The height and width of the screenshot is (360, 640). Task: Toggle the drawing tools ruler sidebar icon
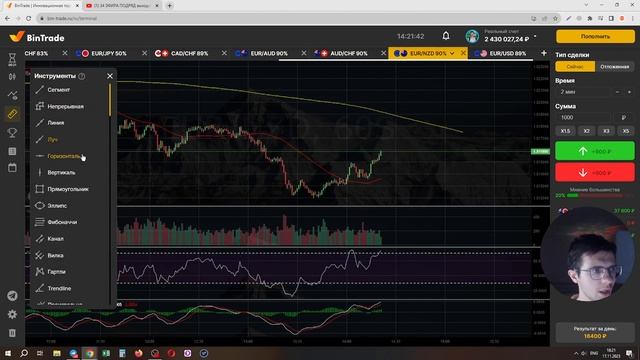pos(12,114)
